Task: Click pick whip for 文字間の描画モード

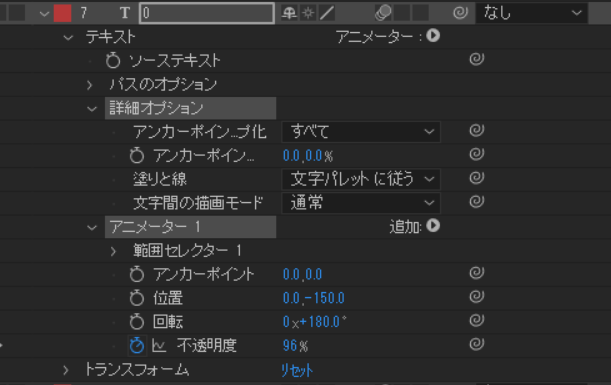Action: pyautogui.click(x=477, y=201)
